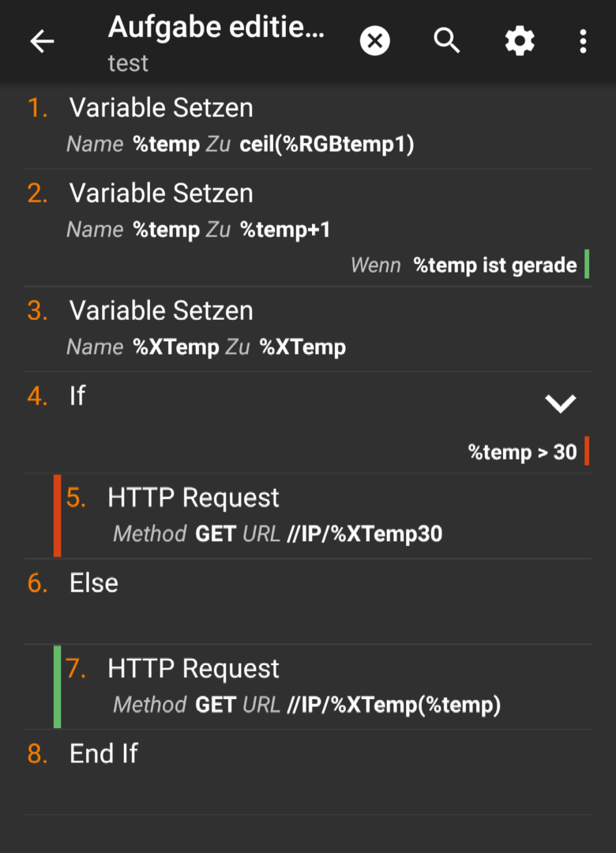The width and height of the screenshot is (616, 853).
Task: Open action 3 Variable Setzen %XTemp
Action: click(308, 329)
